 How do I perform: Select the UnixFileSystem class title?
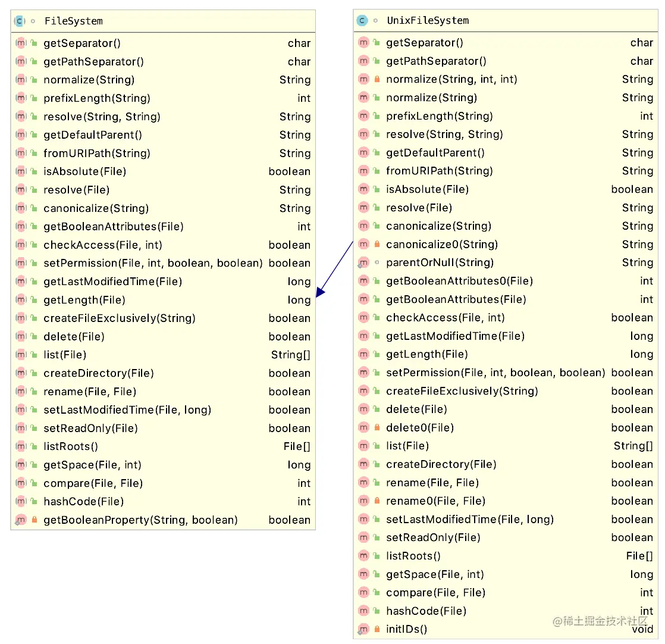(428, 20)
